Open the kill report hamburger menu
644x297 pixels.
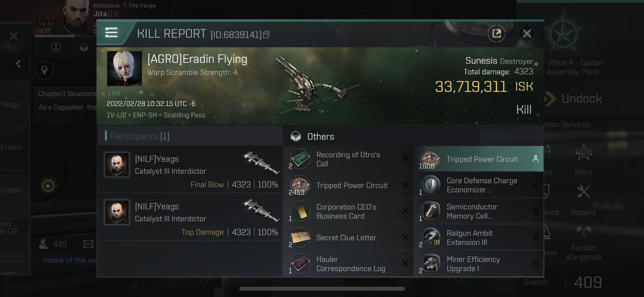click(x=111, y=33)
